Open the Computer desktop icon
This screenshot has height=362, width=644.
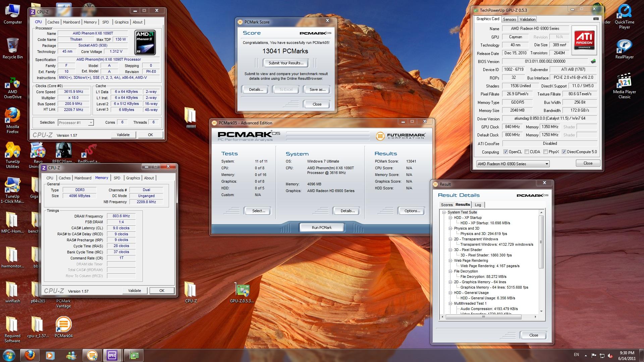(13, 14)
